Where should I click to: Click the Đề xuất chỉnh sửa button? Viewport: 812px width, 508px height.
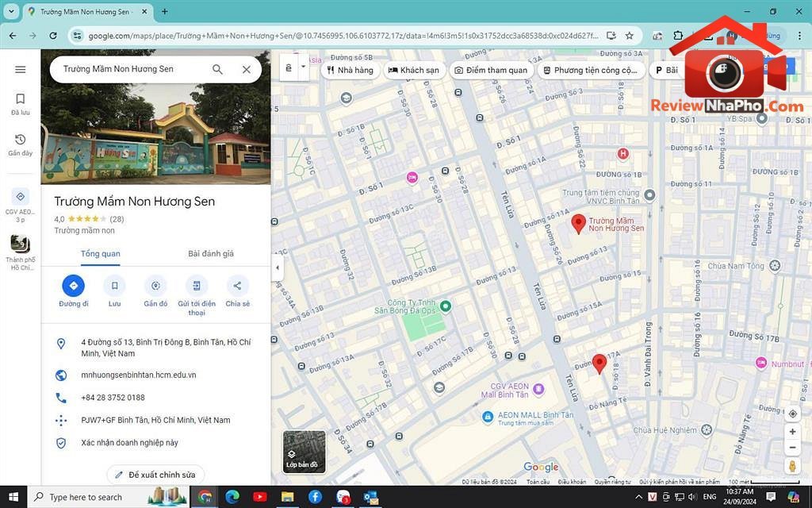point(155,475)
